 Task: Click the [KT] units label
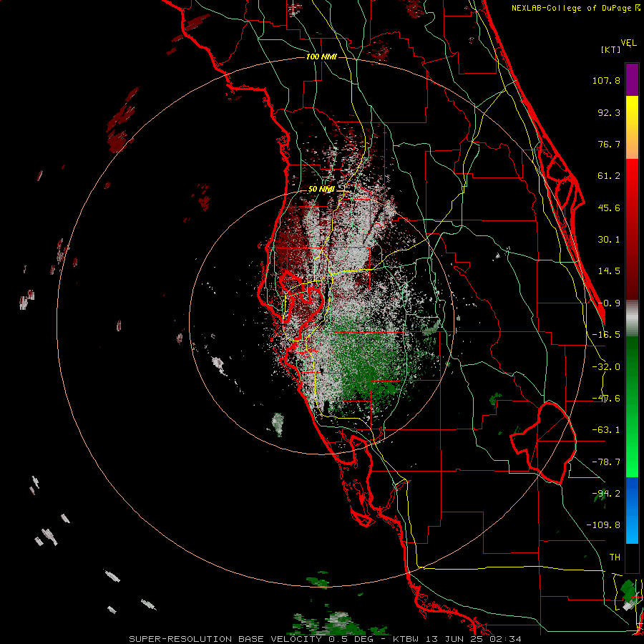(610, 49)
